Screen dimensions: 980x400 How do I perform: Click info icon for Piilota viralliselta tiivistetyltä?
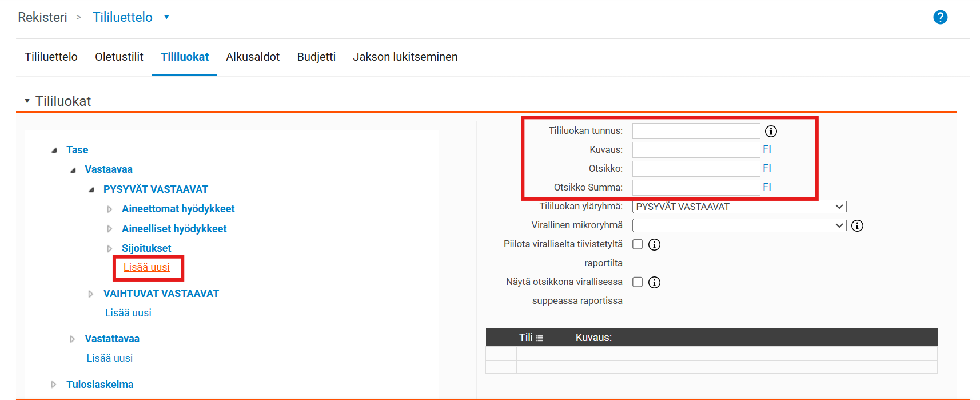(654, 245)
